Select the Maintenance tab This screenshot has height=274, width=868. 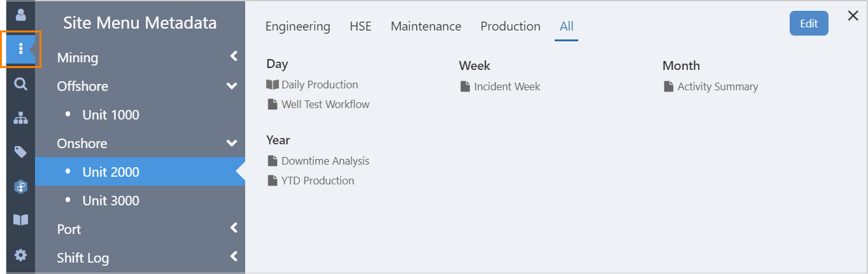tap(425, 27)
